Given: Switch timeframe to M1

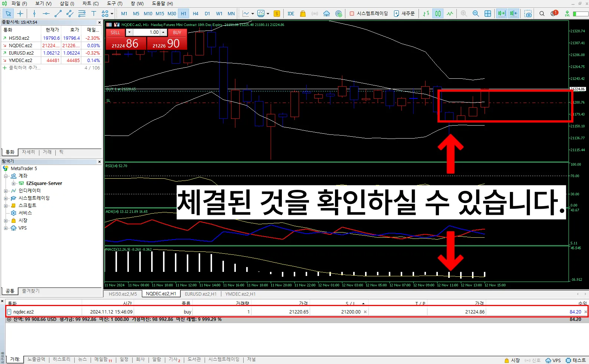Looking at the screenshot, I should pos(124,13).
